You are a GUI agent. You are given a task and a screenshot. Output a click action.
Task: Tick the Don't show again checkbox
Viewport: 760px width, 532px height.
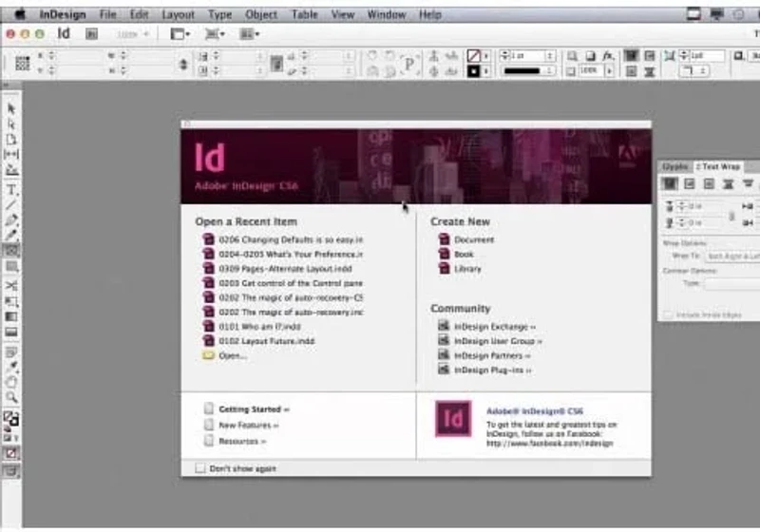tap(199, 468)
